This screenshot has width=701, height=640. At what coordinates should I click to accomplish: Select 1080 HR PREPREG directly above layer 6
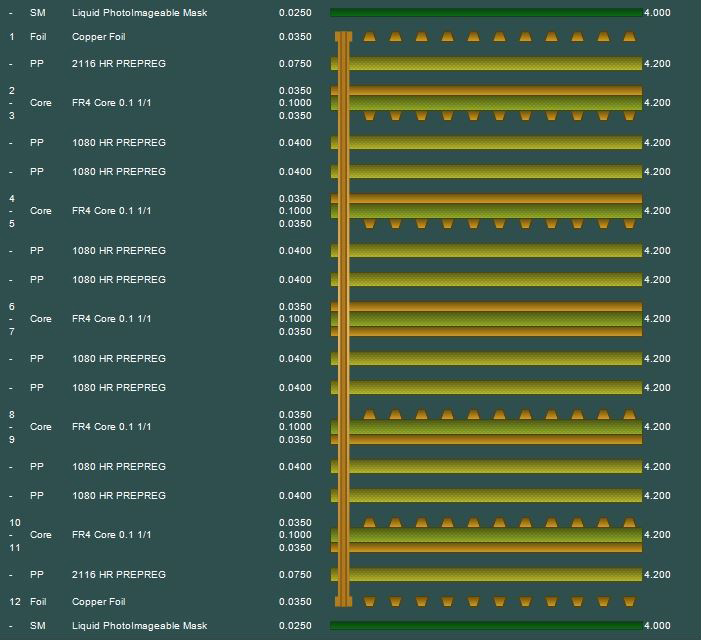pos(119,280)
